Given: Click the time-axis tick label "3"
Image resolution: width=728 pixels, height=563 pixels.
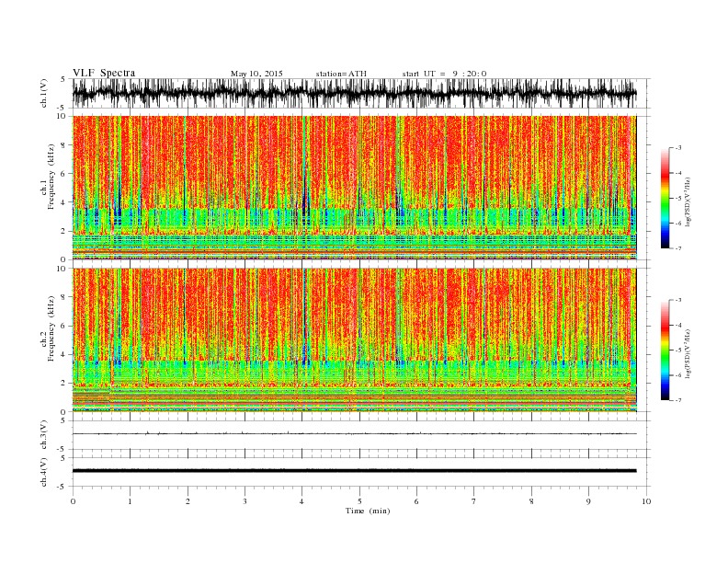Looking at the screenshot, I should point(245,501).
